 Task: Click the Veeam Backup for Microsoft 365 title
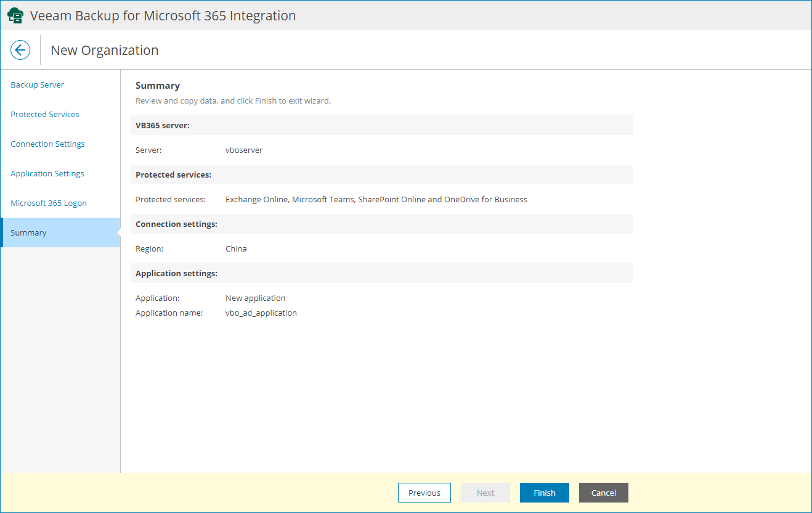pyautogui.click(x=163, y=15)
